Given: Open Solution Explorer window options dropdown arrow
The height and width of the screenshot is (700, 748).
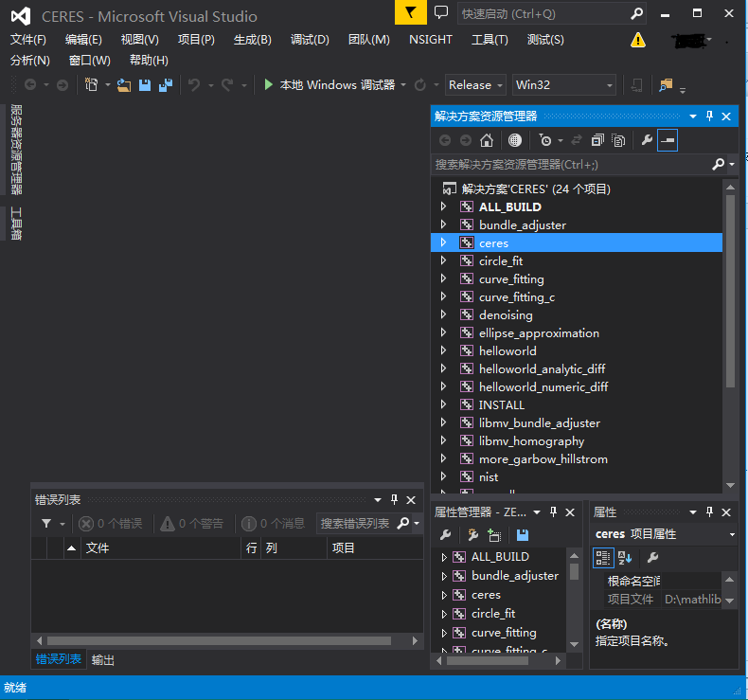Looking at the screenshot, I should pyautogui.click(x=693, y=116).
